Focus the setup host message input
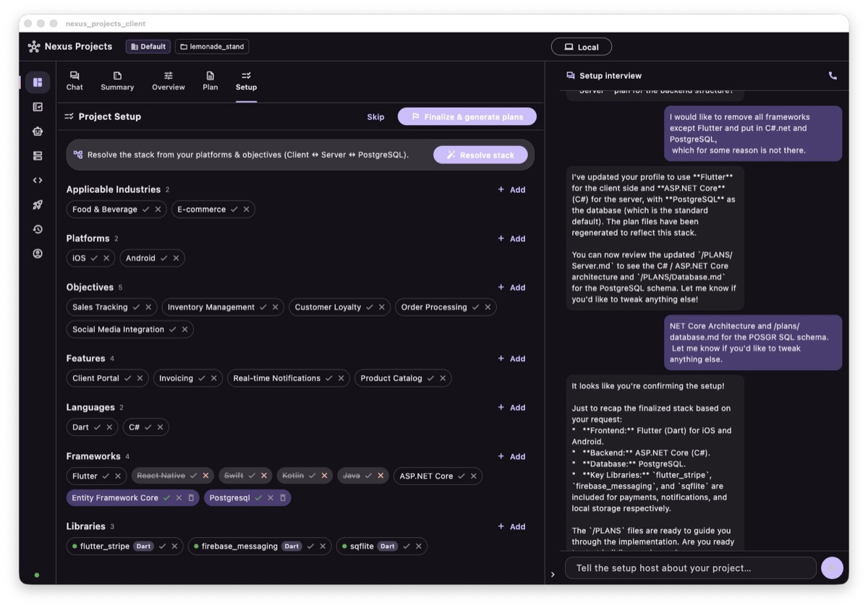Screen dimensions: 868x608 click(691, 568)
